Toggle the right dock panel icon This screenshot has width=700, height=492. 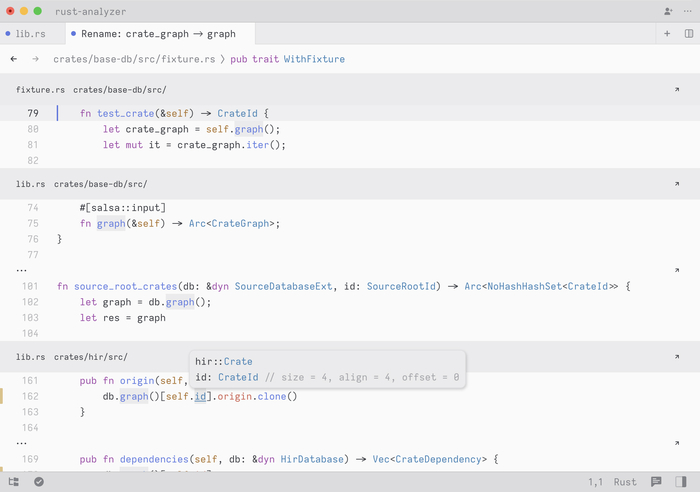681,482
